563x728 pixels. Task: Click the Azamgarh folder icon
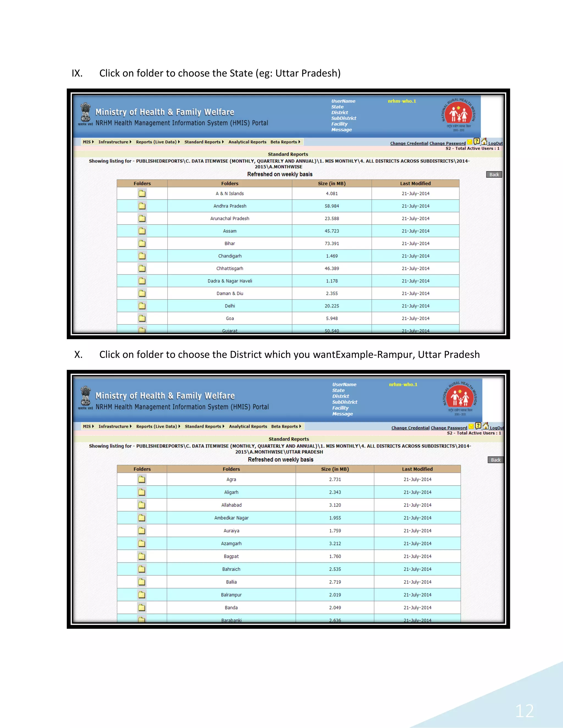coord(142,543)
